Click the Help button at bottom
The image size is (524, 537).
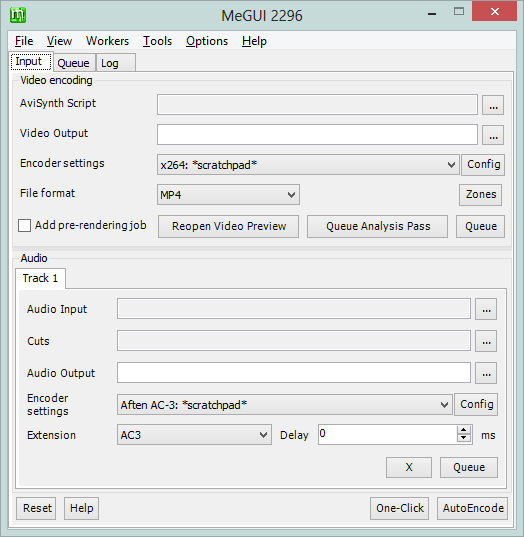click(x=82, y=508)
